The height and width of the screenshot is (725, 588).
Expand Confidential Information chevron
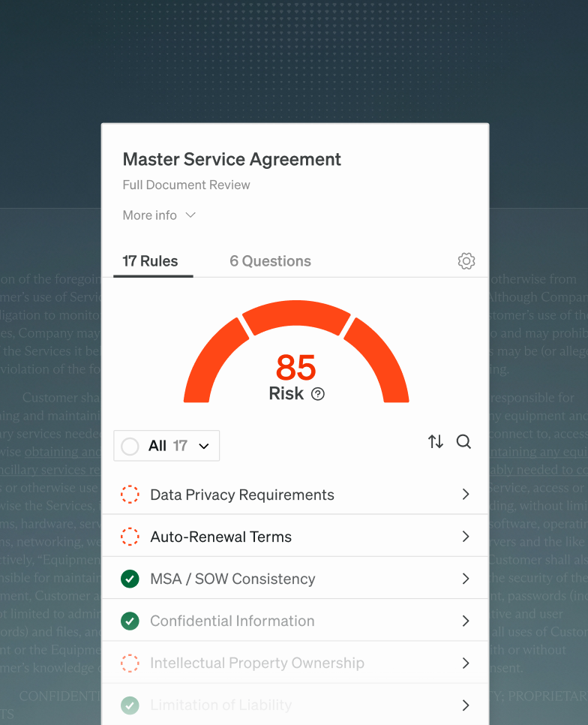tap(466, 621)
